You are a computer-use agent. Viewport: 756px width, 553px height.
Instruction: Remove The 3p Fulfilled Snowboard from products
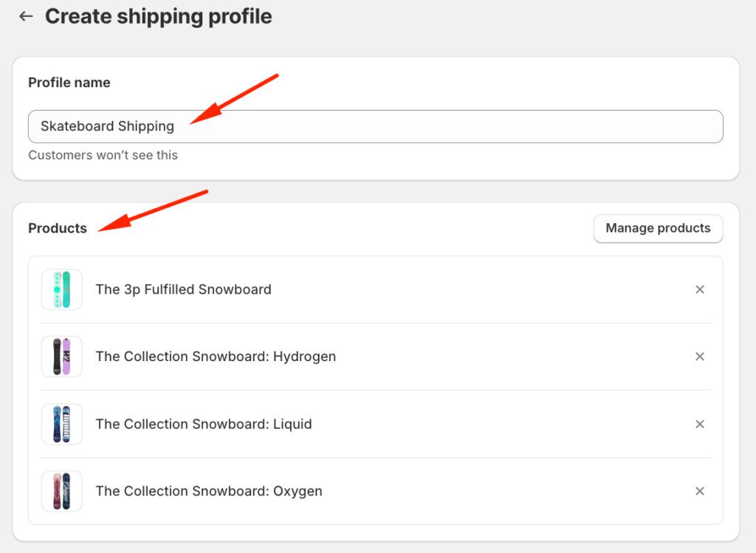(x=699, y=289)
